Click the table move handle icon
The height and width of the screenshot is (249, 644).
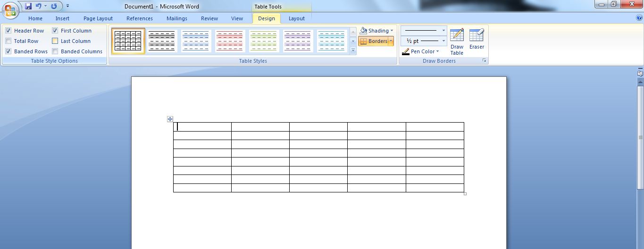[x=170, y=119]
